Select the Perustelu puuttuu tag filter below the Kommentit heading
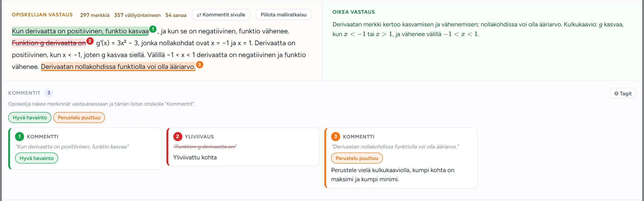644x201 pixels. tap(79, 118)
